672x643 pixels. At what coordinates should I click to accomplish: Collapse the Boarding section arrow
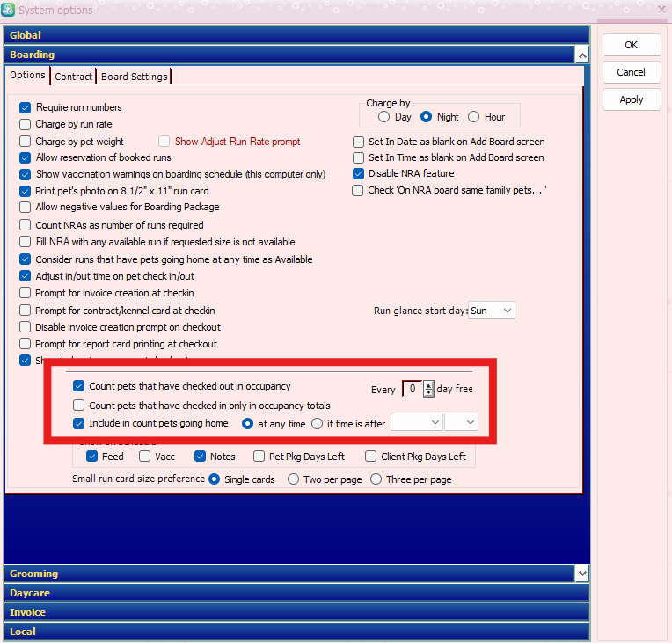coord(581,55)
